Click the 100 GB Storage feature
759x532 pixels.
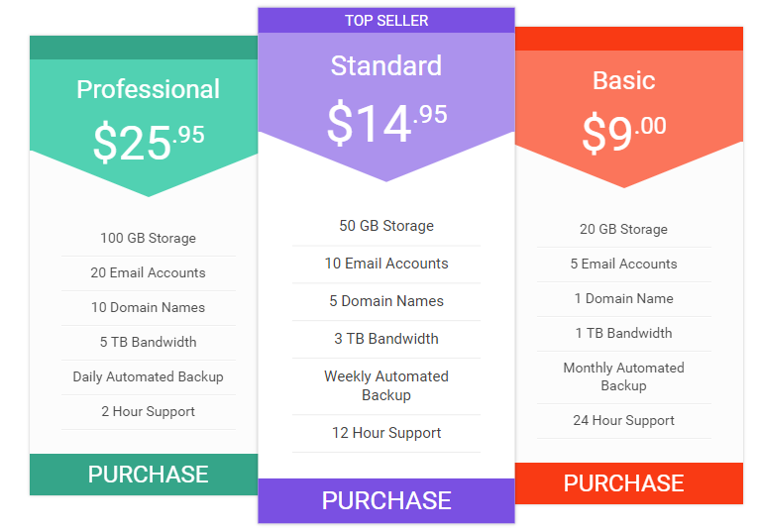[148, 238]
